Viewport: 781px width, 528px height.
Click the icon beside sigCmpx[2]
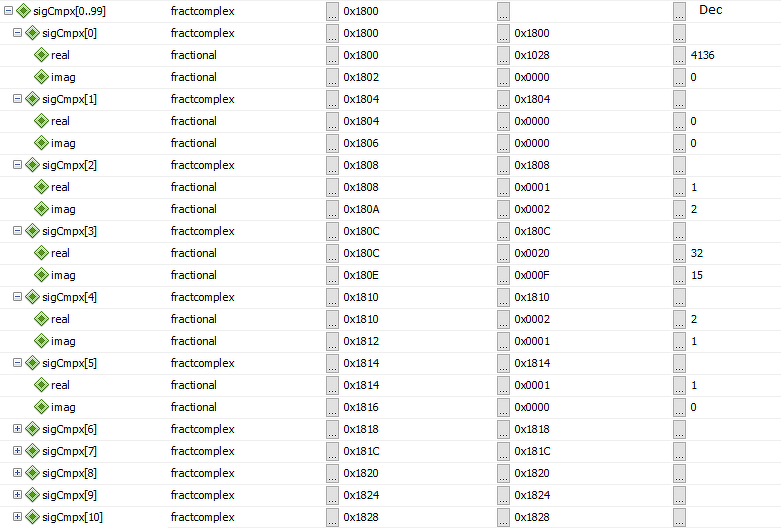tap(32, 165)
